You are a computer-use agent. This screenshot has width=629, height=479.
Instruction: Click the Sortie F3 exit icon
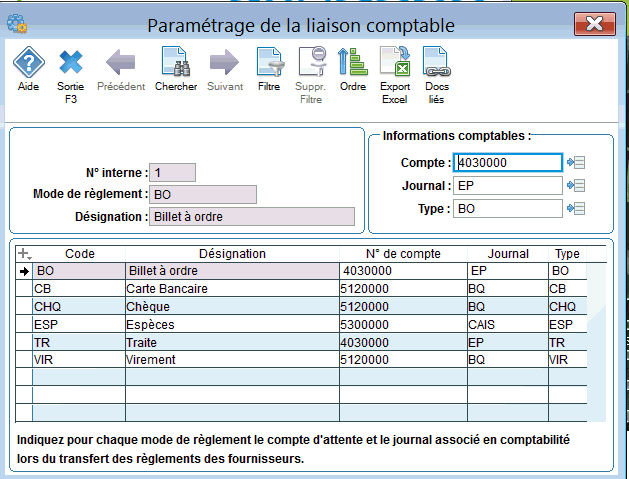pyautogui.click(x=71, y=75)
